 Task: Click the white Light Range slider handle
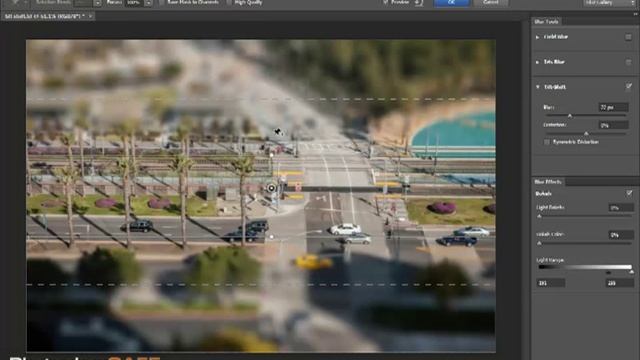click(x=631, y=272)
